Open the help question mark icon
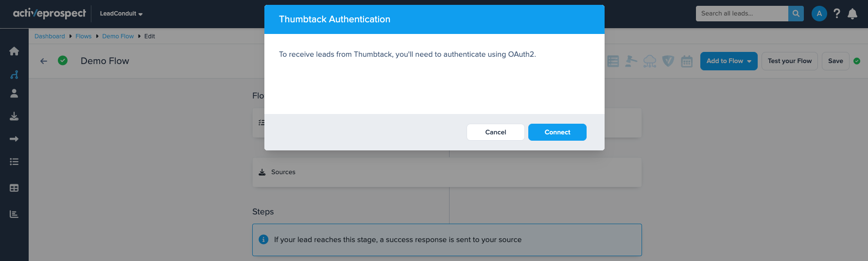 pyautogui.click(x=836, y=14)
